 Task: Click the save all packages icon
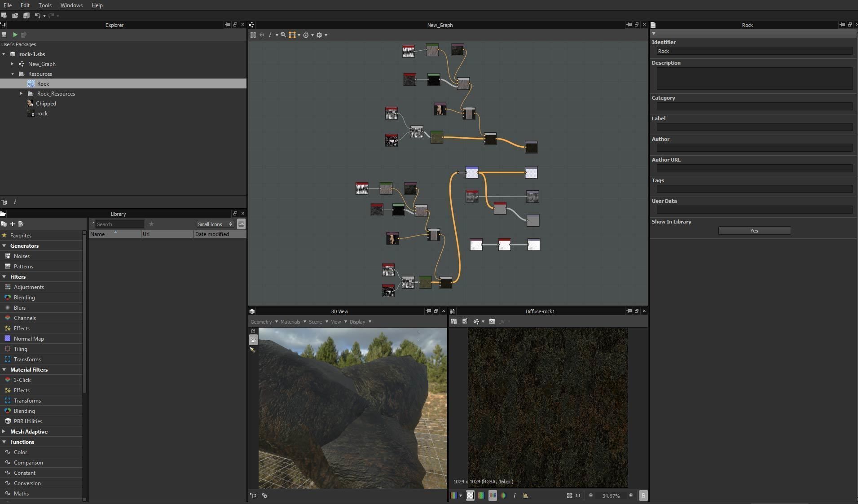coord(26,16)
